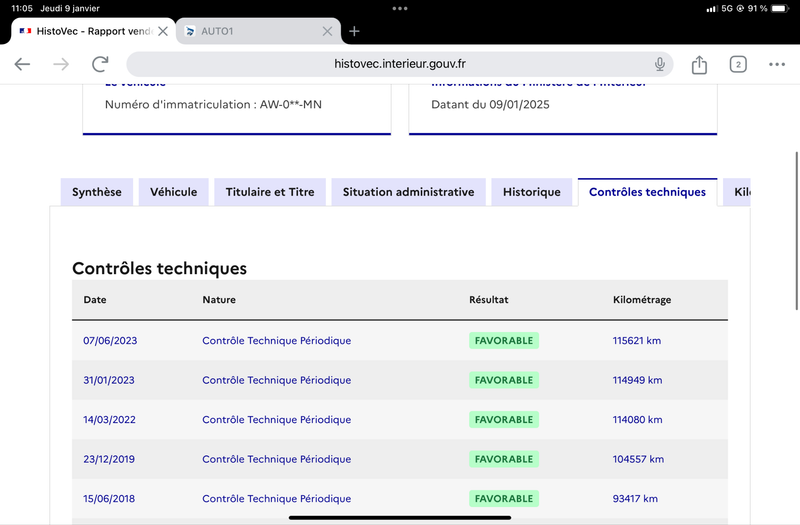Viewport: 800px width, 525px height.
Task: Open the Véhicule tab
Action: [x=173, y=192]
